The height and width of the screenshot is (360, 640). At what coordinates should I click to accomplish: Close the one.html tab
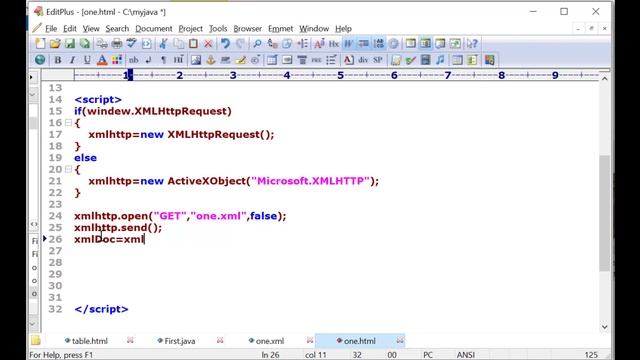coord(400,340)
